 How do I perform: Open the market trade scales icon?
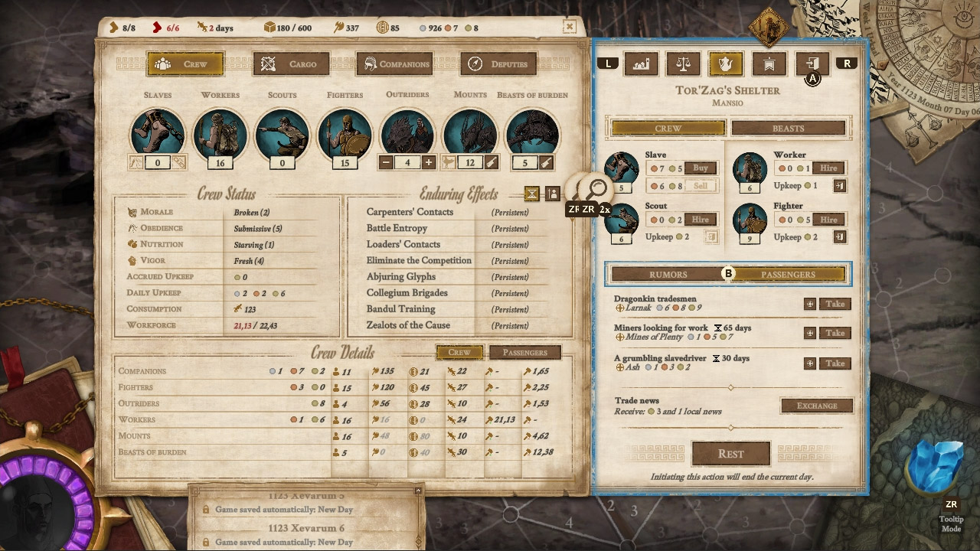click(x=683, y=64)
